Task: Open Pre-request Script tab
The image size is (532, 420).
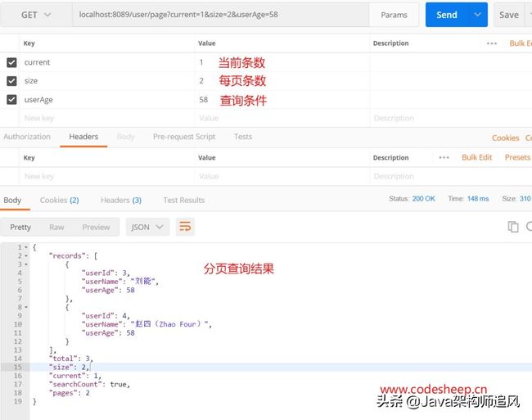Action: (184, 137)
